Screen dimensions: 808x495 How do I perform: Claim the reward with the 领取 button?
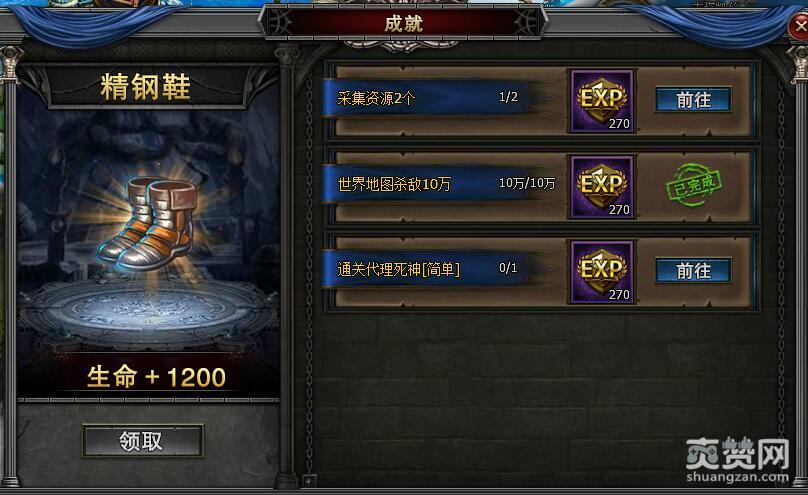[143, 441]
